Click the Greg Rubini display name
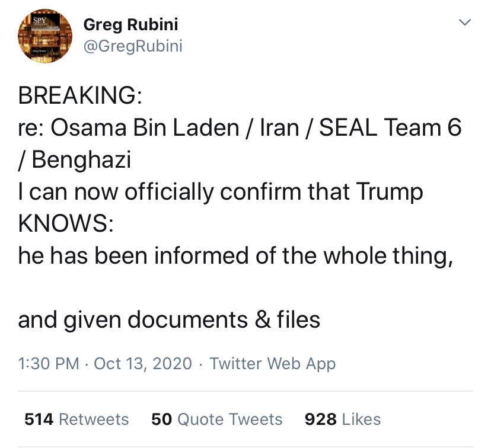 (x=130, y=25)
